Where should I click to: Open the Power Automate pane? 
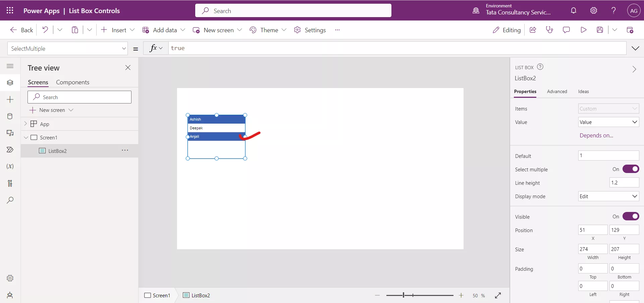(10, 150)
